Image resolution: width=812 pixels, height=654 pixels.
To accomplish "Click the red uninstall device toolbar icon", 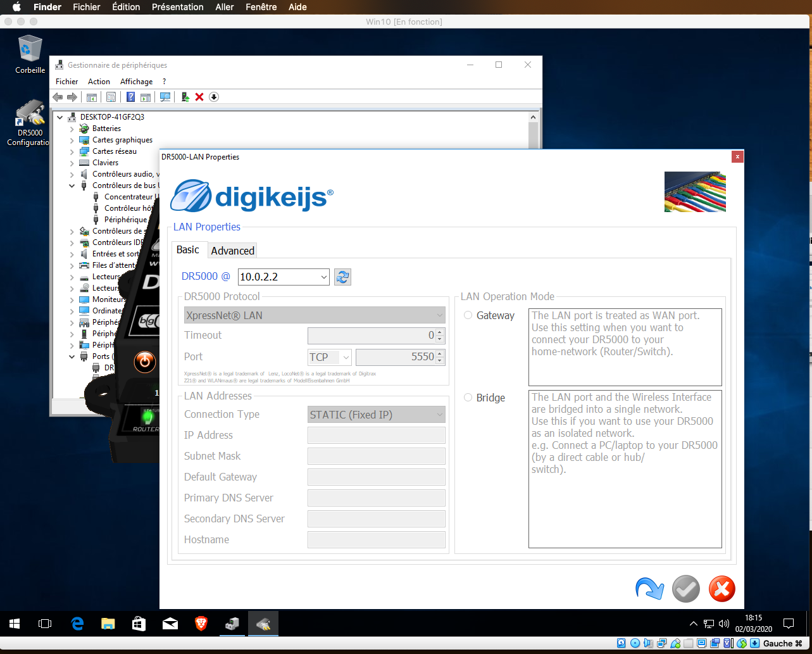I will tap(199, 97).
